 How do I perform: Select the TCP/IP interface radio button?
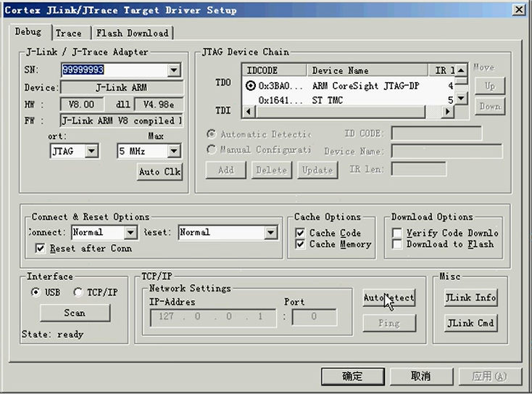coord(78,292)
